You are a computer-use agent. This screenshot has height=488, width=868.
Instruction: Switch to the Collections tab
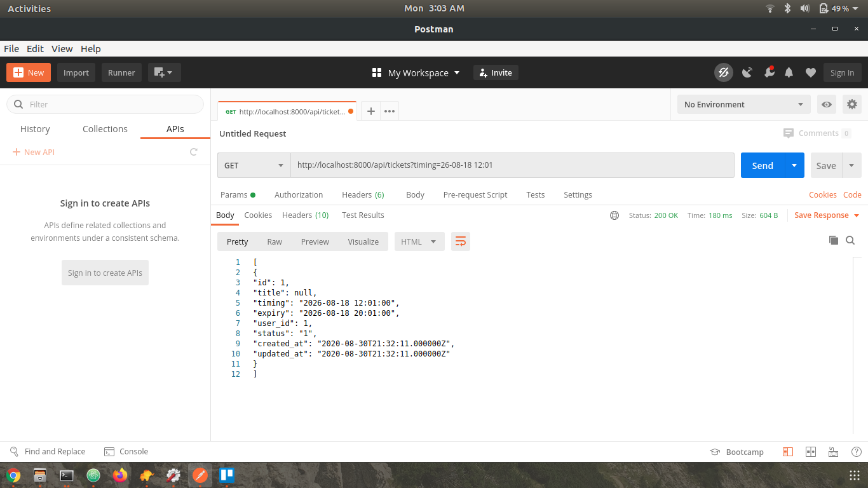[105, 128]
